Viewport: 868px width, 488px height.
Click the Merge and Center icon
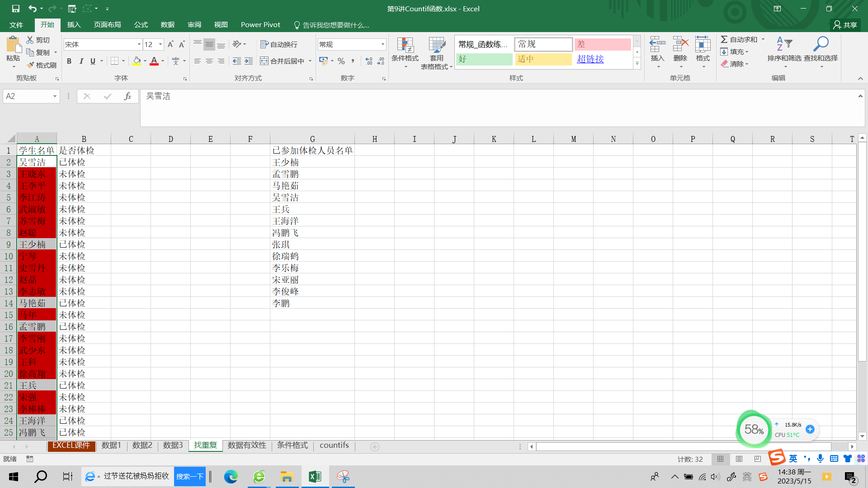pyautogui.click(x=264, y=61)
